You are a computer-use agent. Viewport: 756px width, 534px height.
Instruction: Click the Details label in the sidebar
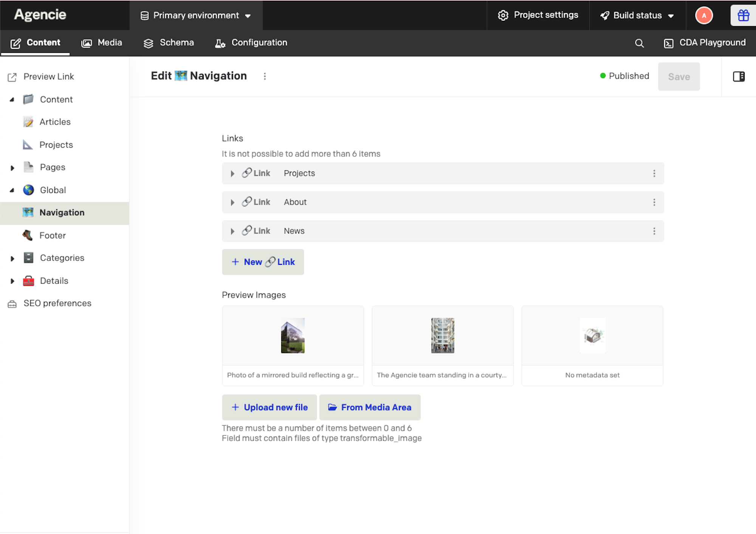click(54, 281)
